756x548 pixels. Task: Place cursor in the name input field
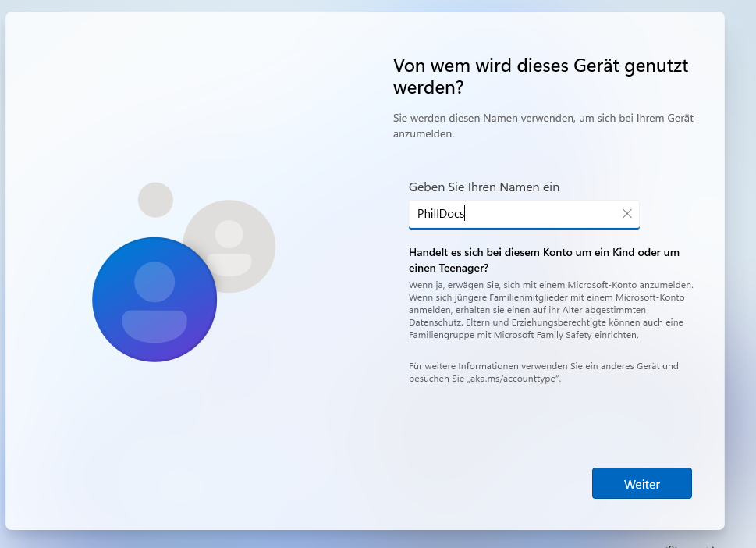(x=523, y=213)
